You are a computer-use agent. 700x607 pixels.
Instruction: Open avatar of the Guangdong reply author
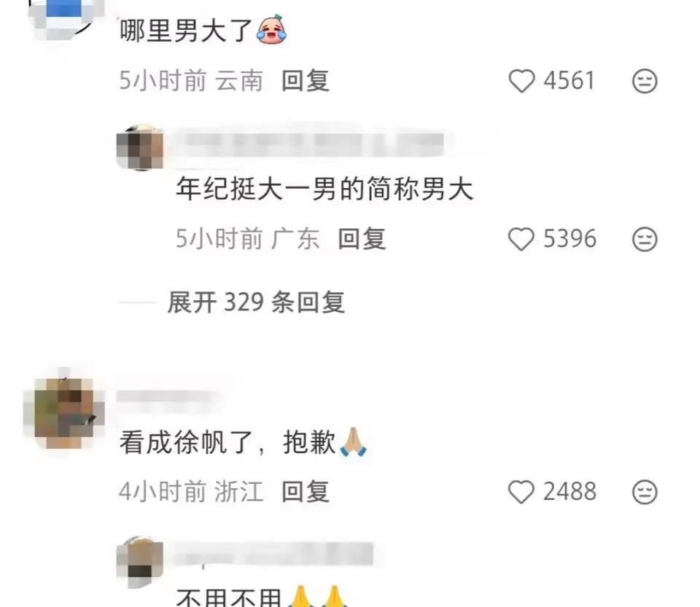pyautogui.click(x=140, y=148)
